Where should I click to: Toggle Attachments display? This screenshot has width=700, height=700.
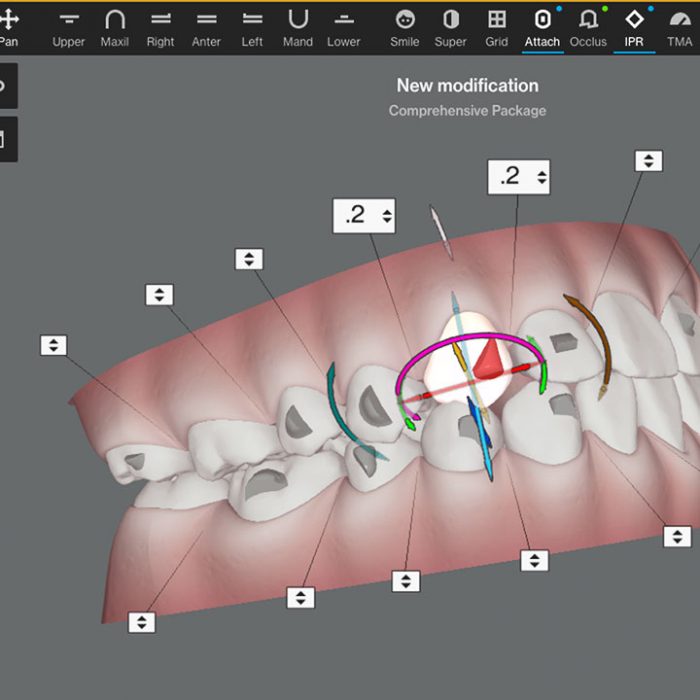(x=542, y=30)
